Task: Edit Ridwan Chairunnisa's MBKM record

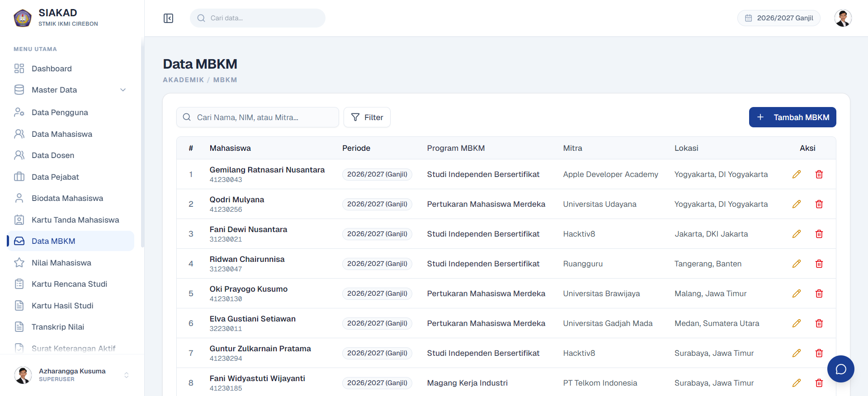Action: (x=797, y=264)
